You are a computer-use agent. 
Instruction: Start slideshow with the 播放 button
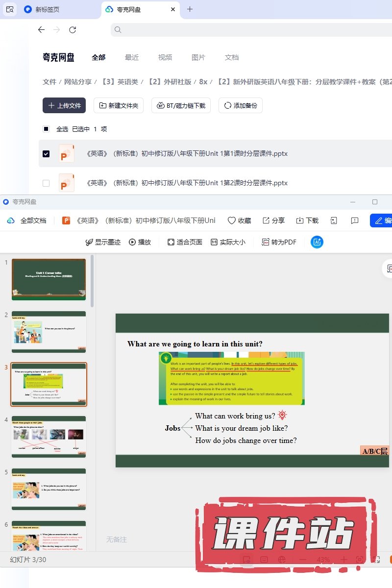pyautogui.click(x=132, y=242)
